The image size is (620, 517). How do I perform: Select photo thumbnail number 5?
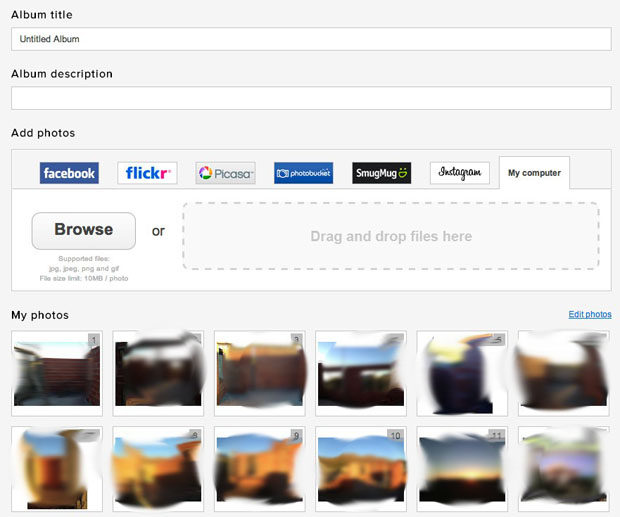coord(462,373)
